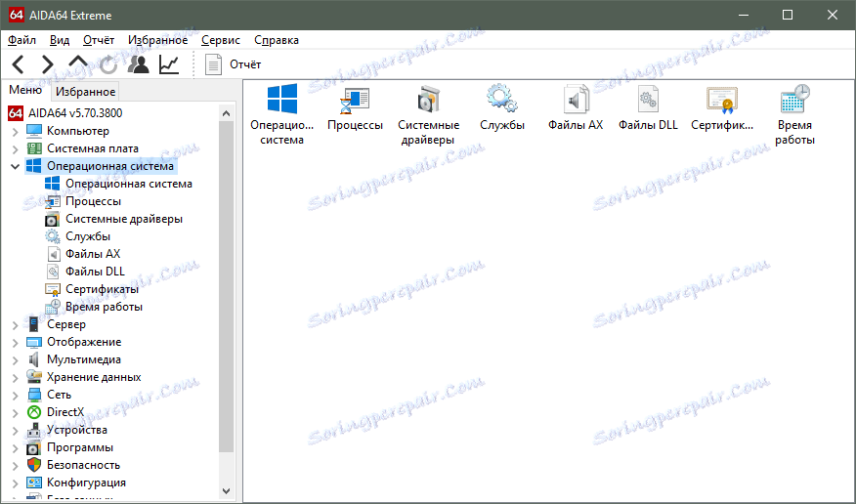Click the refresh toolbar icon
Screen dimensions: 856x504
coord(108,64)
